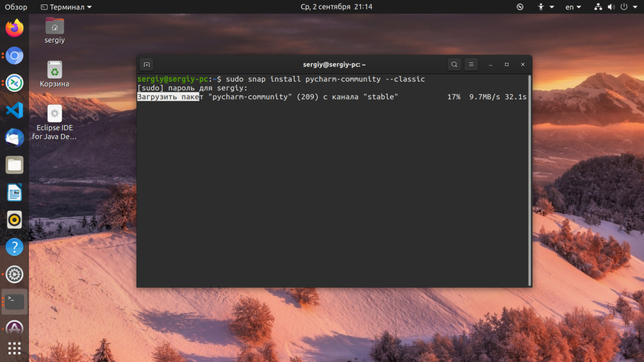
Task: Launch Firefox from the dock
Action: [x=14, y=28]
